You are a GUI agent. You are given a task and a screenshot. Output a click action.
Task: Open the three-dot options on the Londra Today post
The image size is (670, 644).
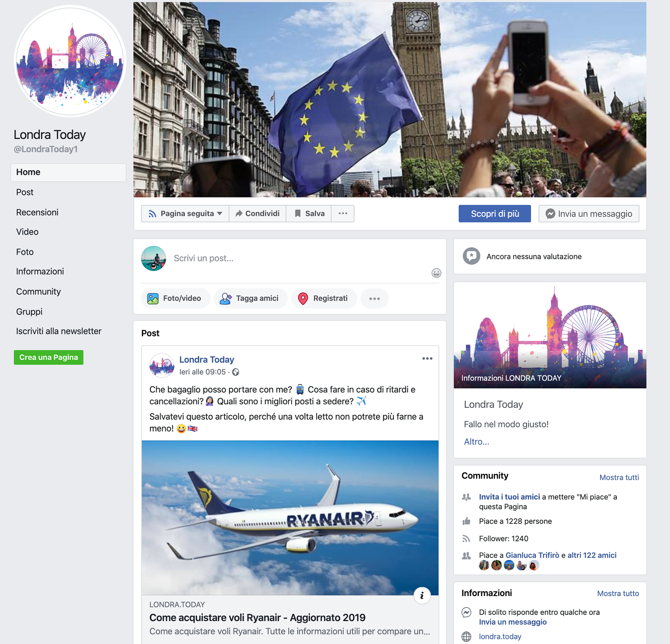[x=427, y=359]
